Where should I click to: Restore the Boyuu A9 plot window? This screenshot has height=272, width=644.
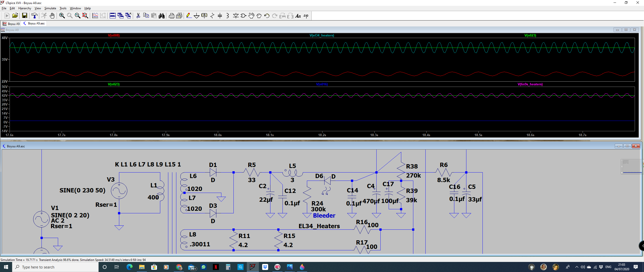626,30
